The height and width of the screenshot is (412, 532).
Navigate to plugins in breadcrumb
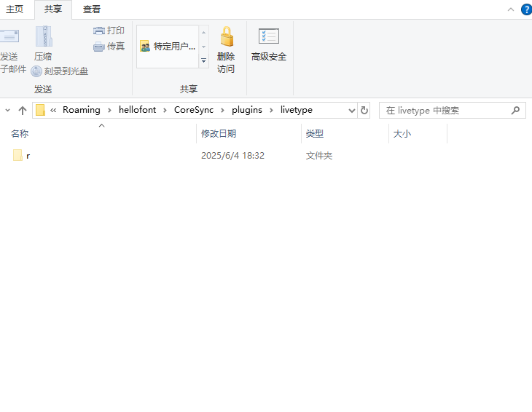[x=247, y=110]
